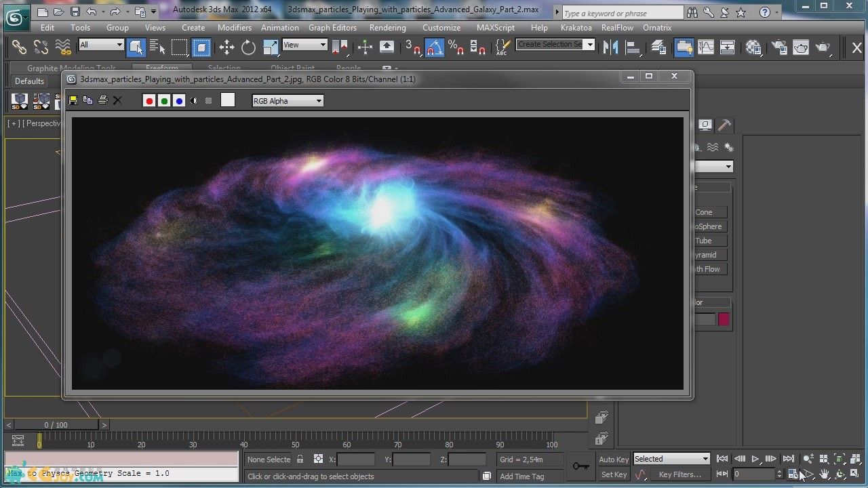Toggle Window/Crossing selection mode

[x=201, y=47]
